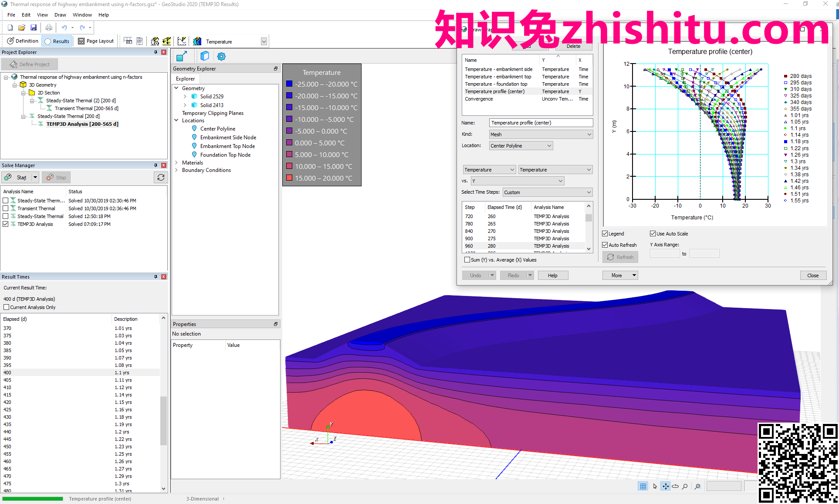Viewport: 839px width, 504px height.
Task: Redo the action via toolbar arrow
Action: (x=82, y=27)
